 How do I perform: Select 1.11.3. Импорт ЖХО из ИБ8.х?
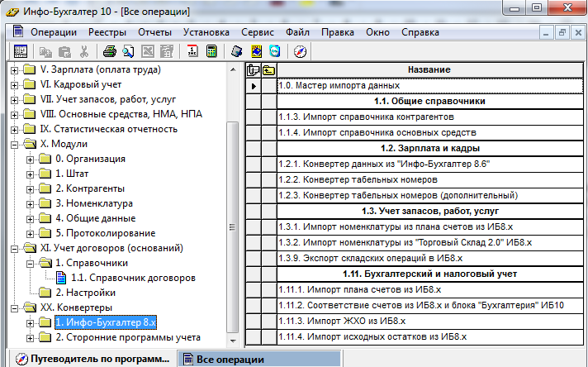tap(429, 322)
